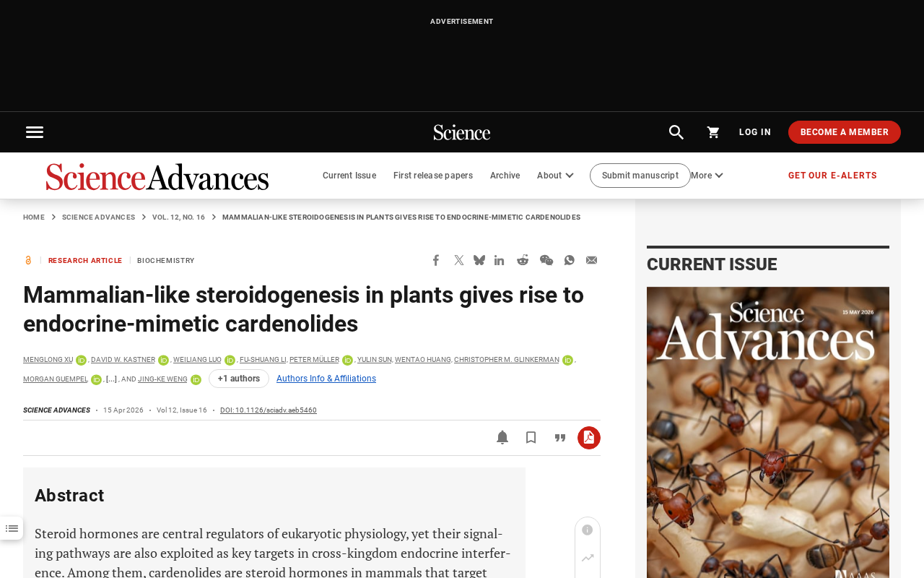The height and width of the screenshot is (578, 924).
Task: Open the cite quotation icon
Action: (560, 438)
